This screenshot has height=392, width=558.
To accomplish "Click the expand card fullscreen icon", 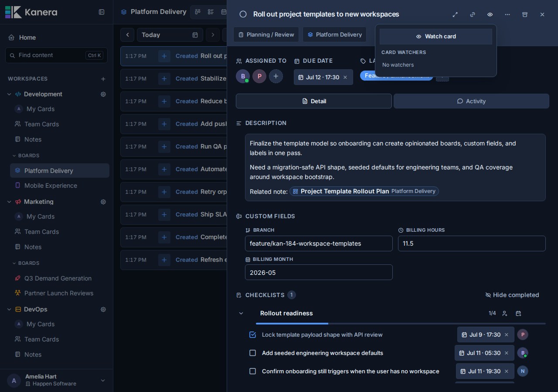I will [x=455, y=14].
